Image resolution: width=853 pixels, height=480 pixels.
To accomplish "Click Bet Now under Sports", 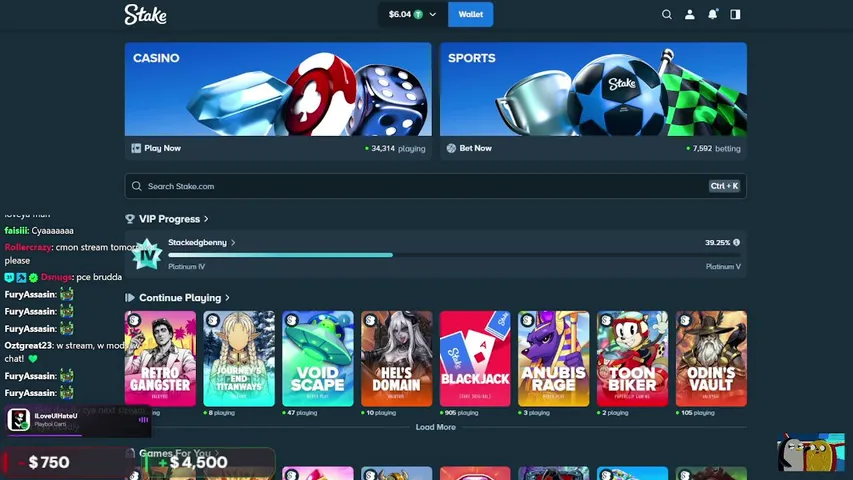I will click(x=475, y=148).
